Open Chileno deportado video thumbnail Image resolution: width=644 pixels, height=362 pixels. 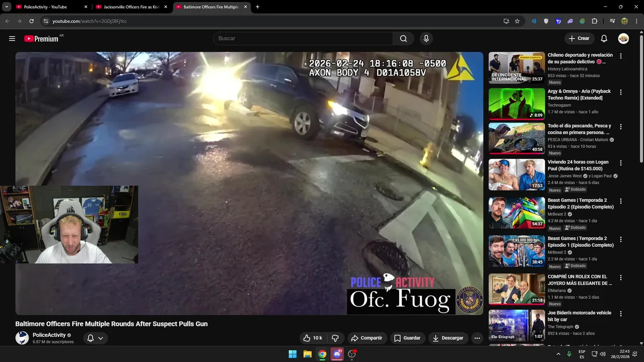tap(517, 68)
